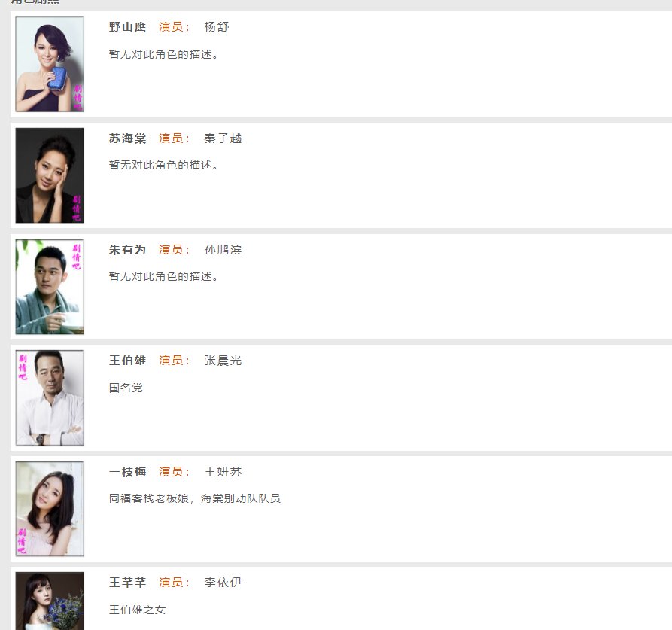Click the 王伯雄 role picture
Screen dimensions: 672x630
point(50,397)
